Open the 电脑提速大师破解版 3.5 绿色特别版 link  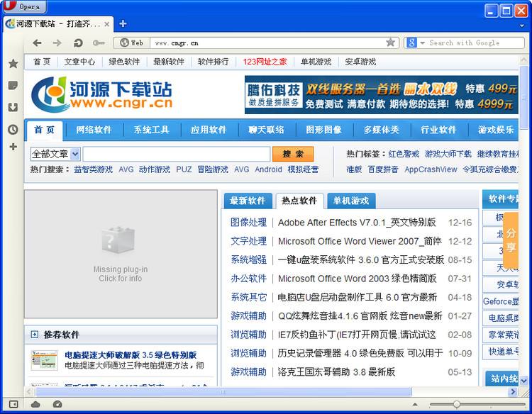click(x=131, y=355)
